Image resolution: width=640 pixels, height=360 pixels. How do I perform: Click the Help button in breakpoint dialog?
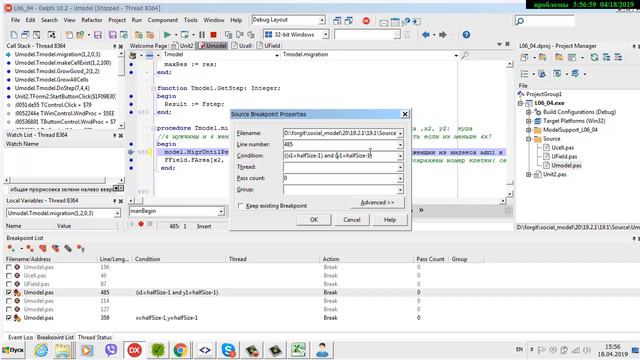390,220
